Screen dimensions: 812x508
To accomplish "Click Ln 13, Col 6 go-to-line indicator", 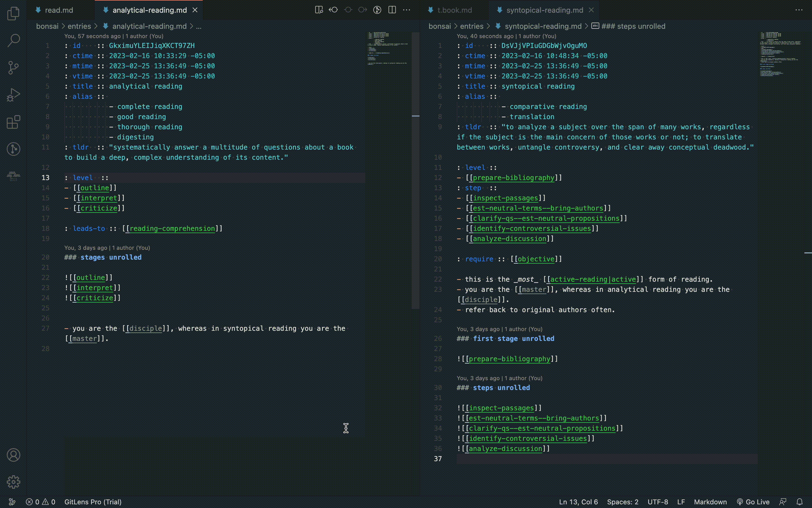I will point(579,502).
